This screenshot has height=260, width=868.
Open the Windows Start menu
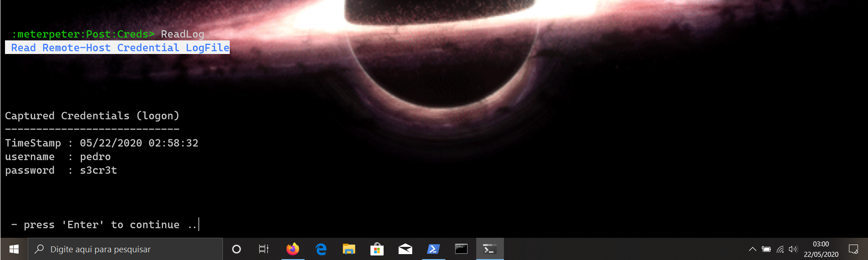(x=14, y=249)
